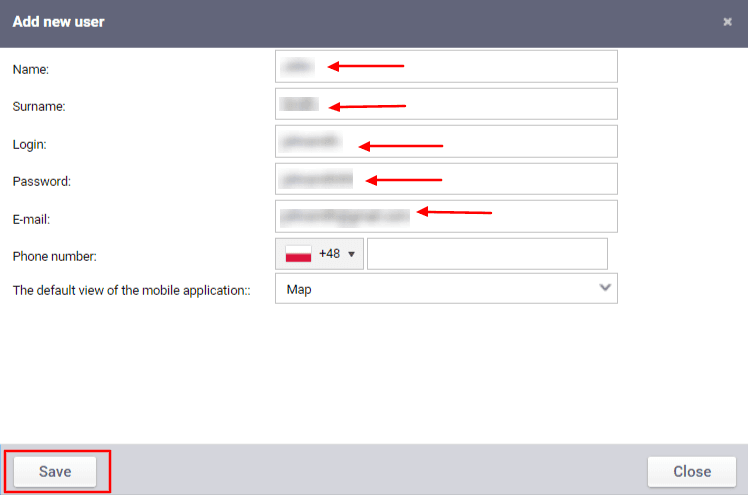The height and width of the screenshot is (495, 748).
Task: Click "The default view of the mobile application" label
Action: 131,290
